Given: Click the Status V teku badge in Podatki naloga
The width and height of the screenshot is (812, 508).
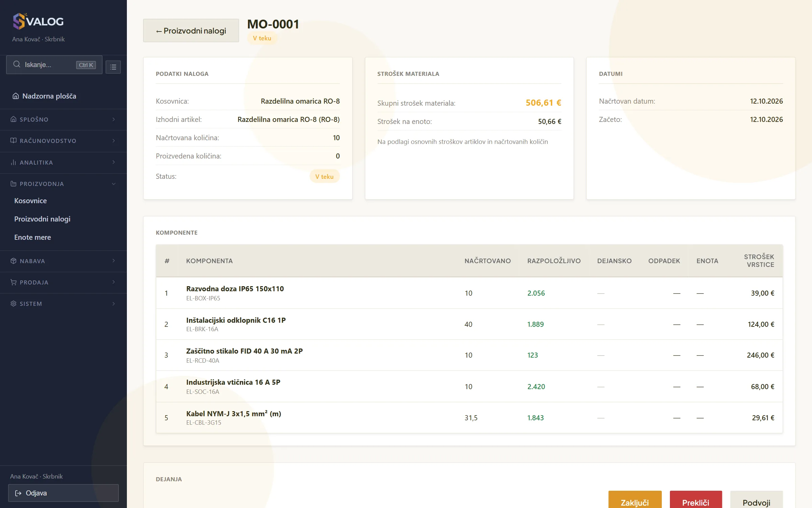Looking at the screenshot, I should tap(324, 176).
